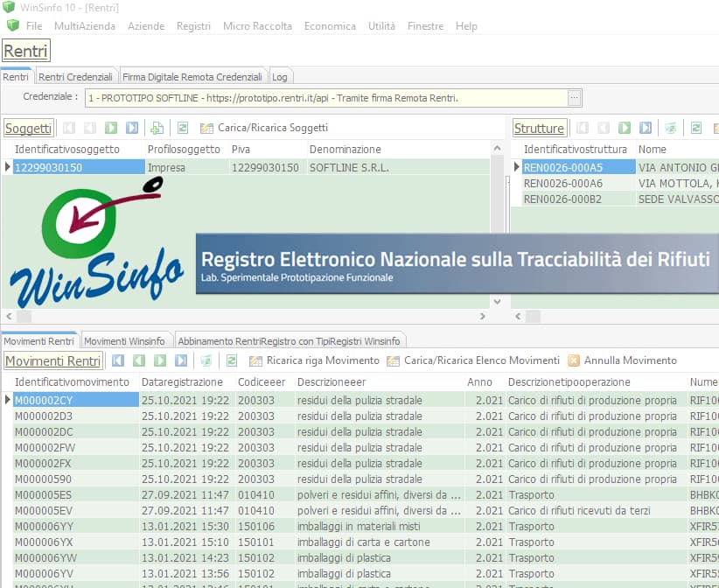Click edit record icon in Movimenti Rentri toolbar
This screenshot has width=719, height=588.
[x=206, y=361]
